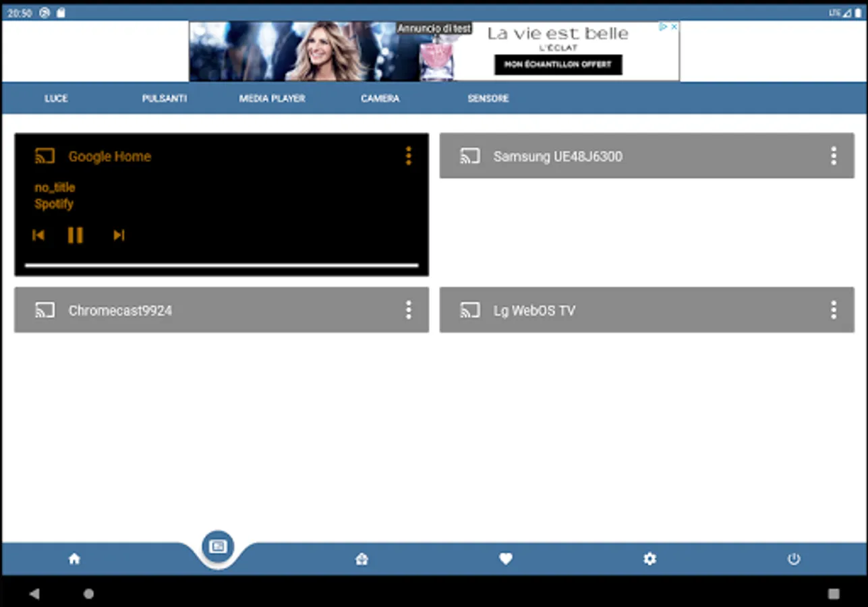Viewport: 868px width, 607px height.
Task: Open Lg WebOS TV options menu
Action: pyautogui.click(x=834, y=310)
